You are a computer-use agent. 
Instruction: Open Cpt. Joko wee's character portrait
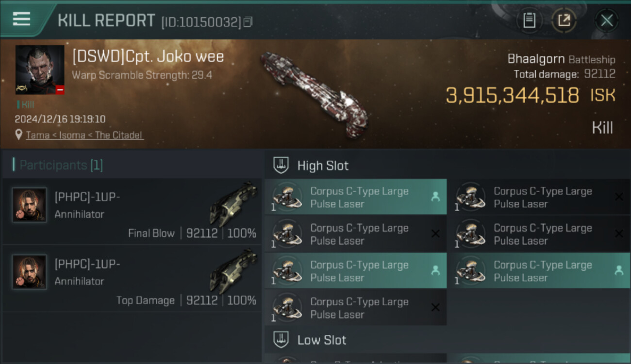(x=40, y=69)
